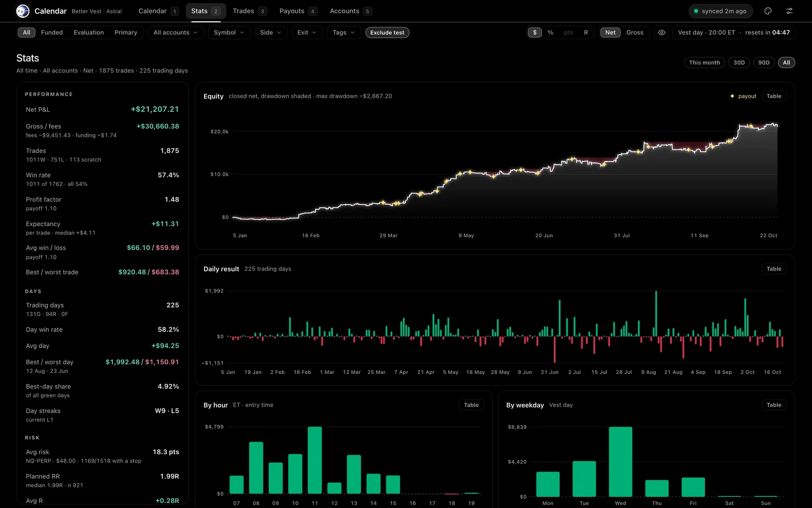Open the Accounts tab
The height and width of the screenshot is (508, 812).
(x=351, y=11)
